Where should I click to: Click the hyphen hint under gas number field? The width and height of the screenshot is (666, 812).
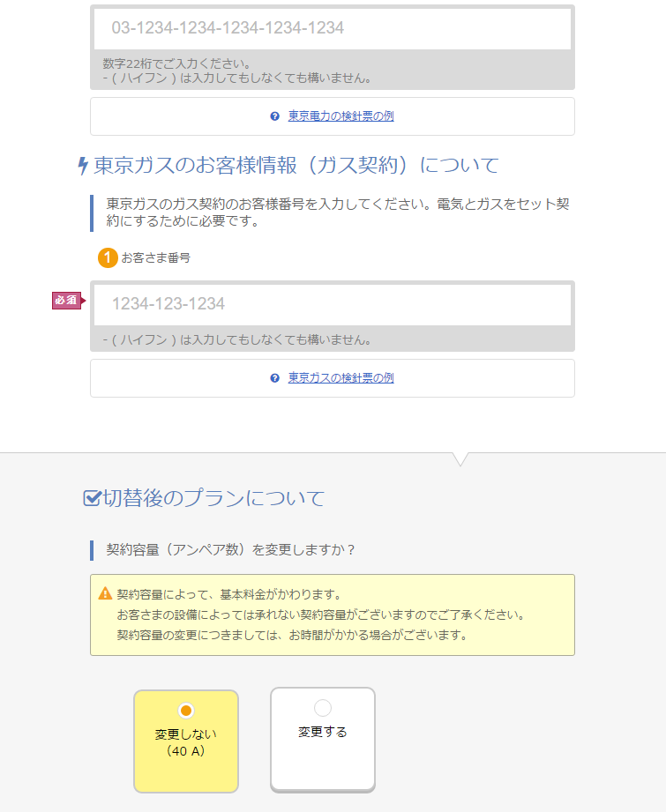(237, 340)
